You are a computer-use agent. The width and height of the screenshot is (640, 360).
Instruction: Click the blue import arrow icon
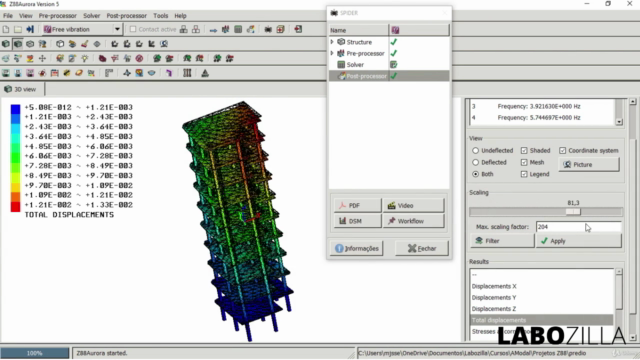(x=30, y=29)
